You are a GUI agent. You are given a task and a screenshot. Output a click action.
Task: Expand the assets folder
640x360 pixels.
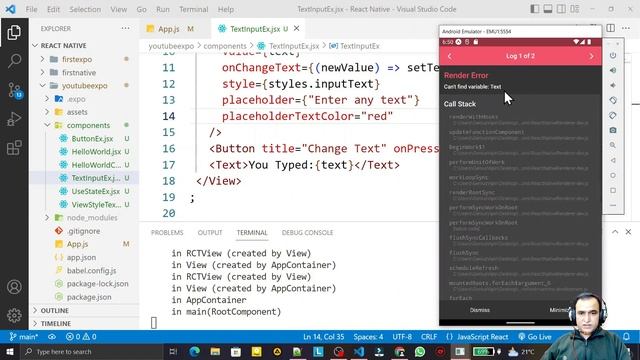click(x=47, y=112)
